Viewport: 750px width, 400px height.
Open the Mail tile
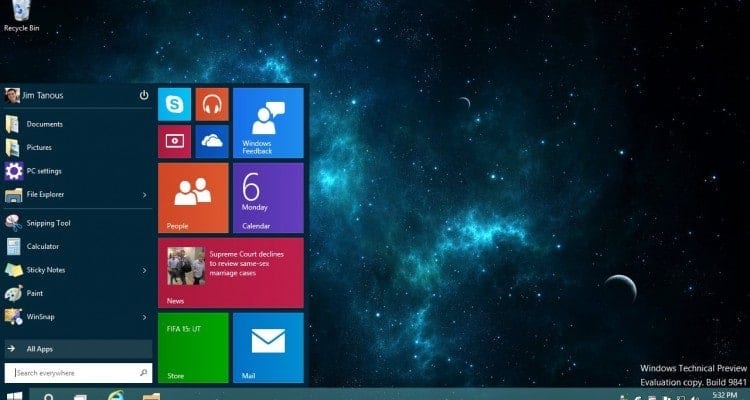click(x=268, y=347)
